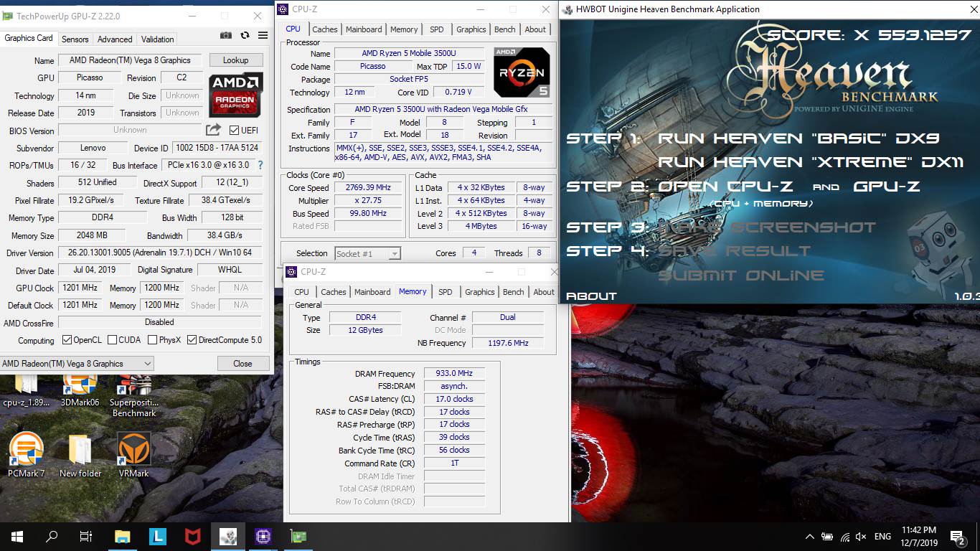
Task: Open Graphics tab in CPU-Z processor window
Action: [x=471, y=29]
